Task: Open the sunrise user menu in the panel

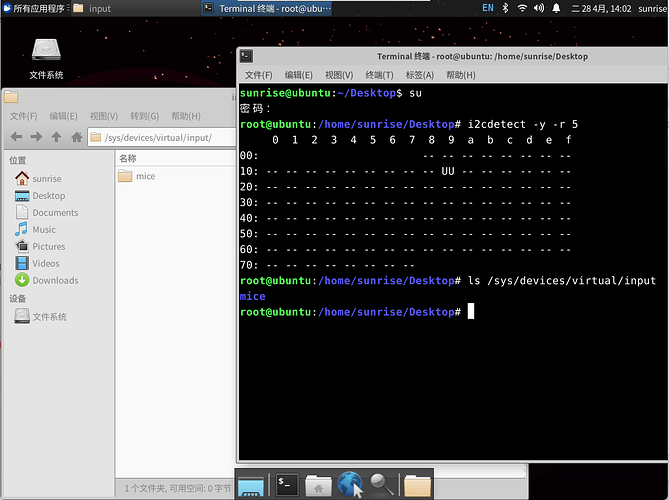Action: pos(653,8)
